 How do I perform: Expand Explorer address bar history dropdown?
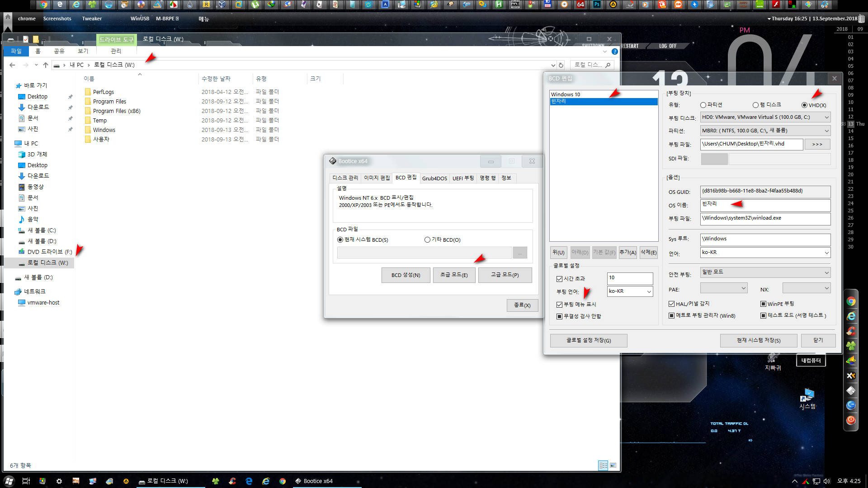(x=552, y=65)
